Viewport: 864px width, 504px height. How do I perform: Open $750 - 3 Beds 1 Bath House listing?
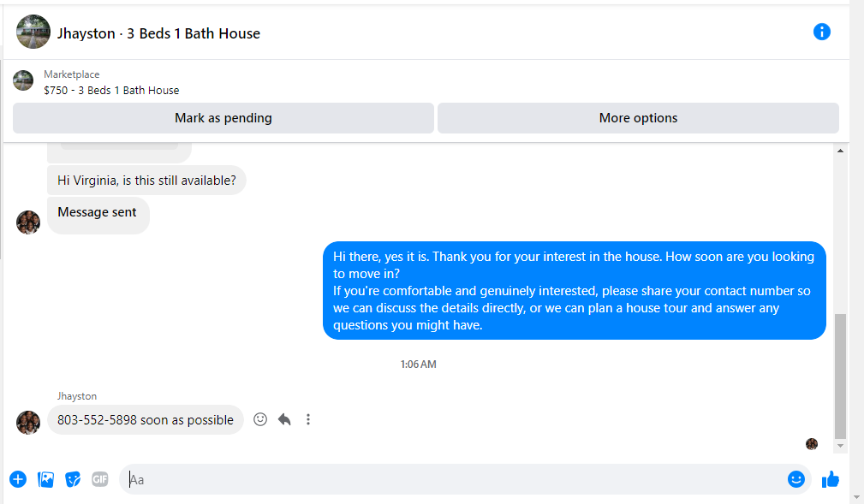pyautogui.click(x=111, y=91)
